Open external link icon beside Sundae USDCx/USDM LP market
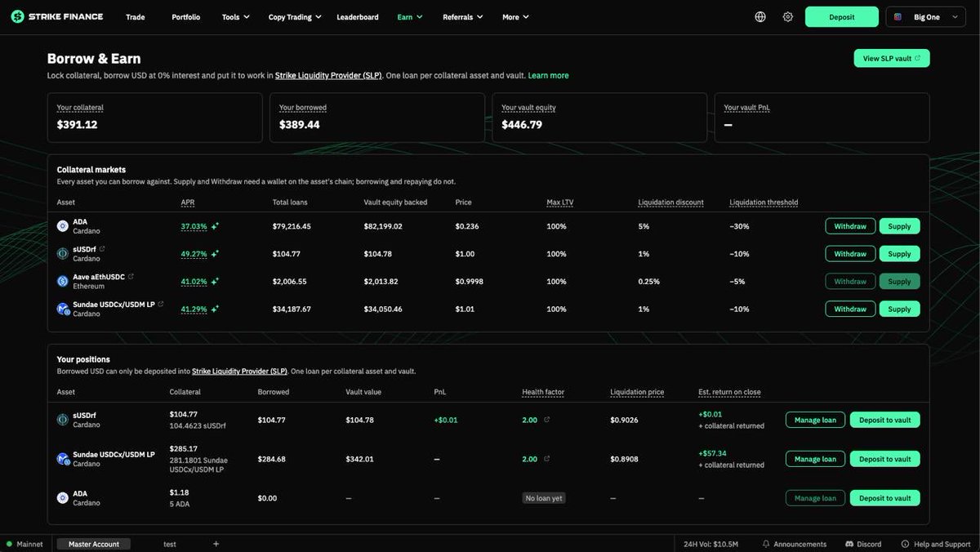Viewport: 980px width, 552px height. [x=161, y=305]
